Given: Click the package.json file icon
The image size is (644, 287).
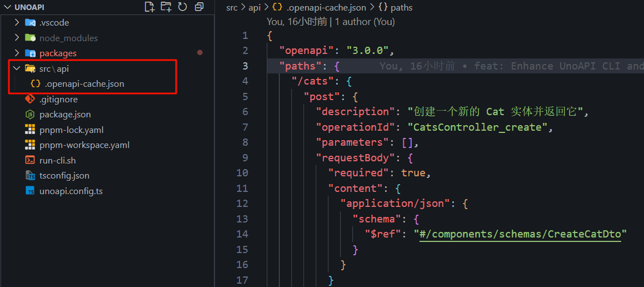Looking at the screenshot, I should pos(30,115).
